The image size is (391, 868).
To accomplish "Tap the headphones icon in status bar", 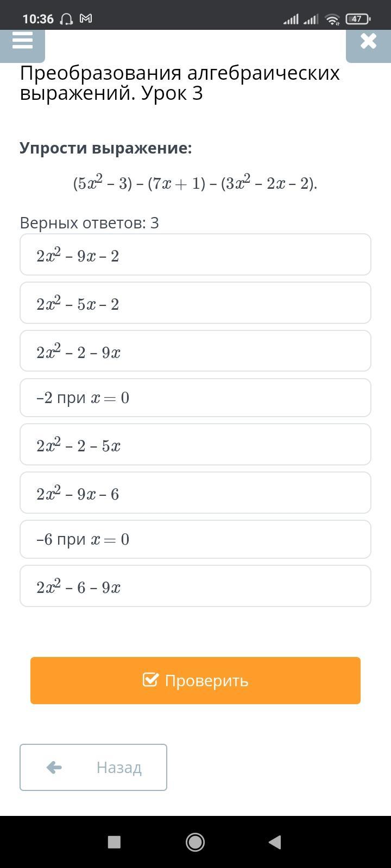I will pyautogui.click(x=67, y=20).
